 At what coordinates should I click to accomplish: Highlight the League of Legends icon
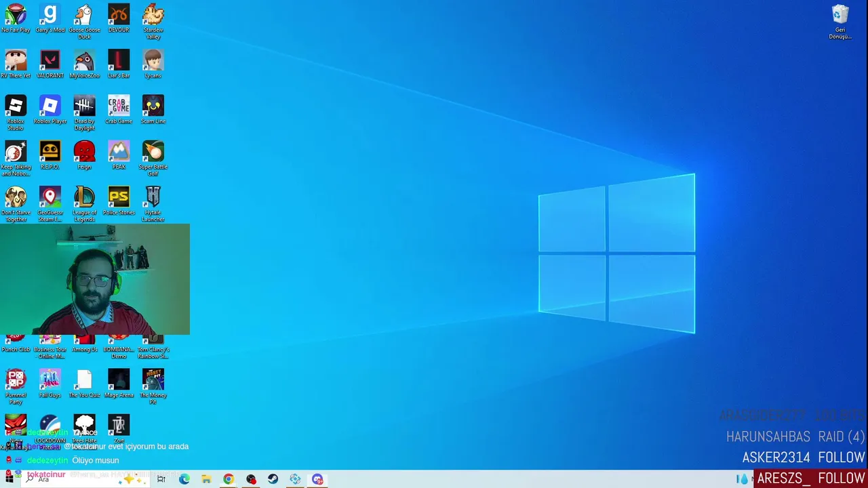click(84, 204)
